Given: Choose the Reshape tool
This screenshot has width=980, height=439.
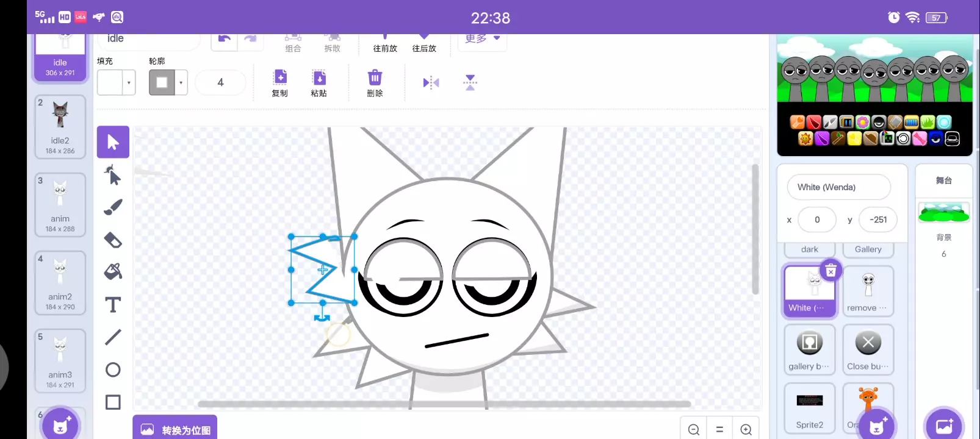Looking at the screenshot, I should [113, 175].
